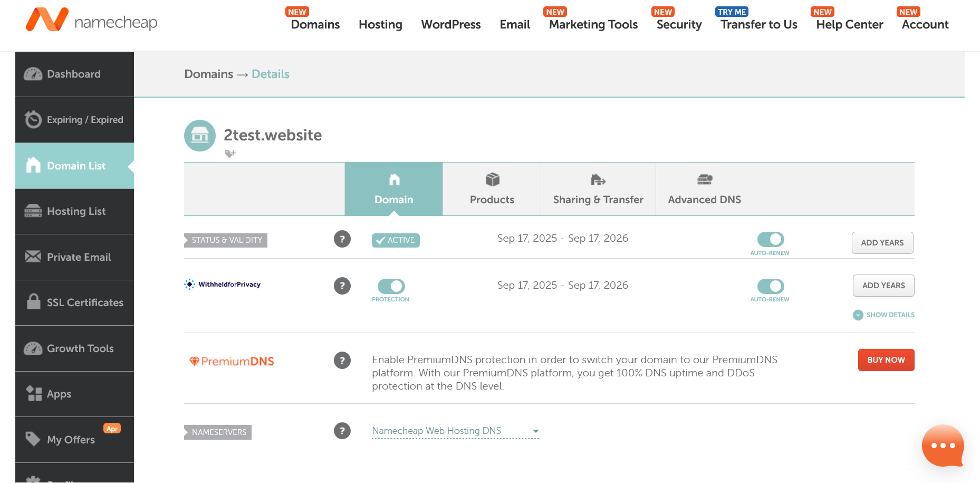Open the Help Center menu

(x=849, y=24)
